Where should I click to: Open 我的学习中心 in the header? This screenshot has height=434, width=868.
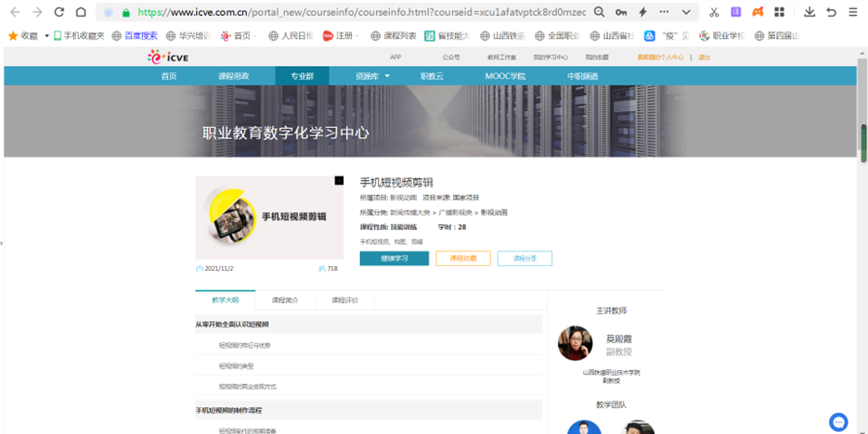(551, 57)
